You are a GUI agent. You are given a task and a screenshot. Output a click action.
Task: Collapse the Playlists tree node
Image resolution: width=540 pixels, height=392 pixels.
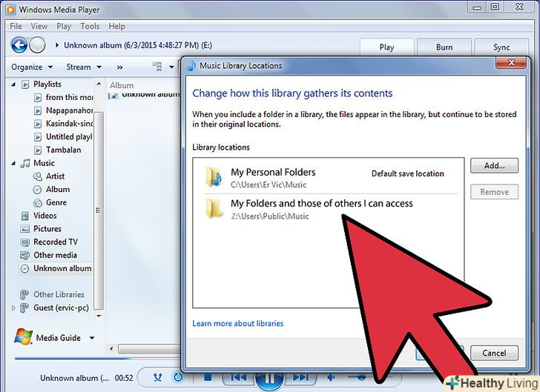pyautogui.click(x=13, y=84)
